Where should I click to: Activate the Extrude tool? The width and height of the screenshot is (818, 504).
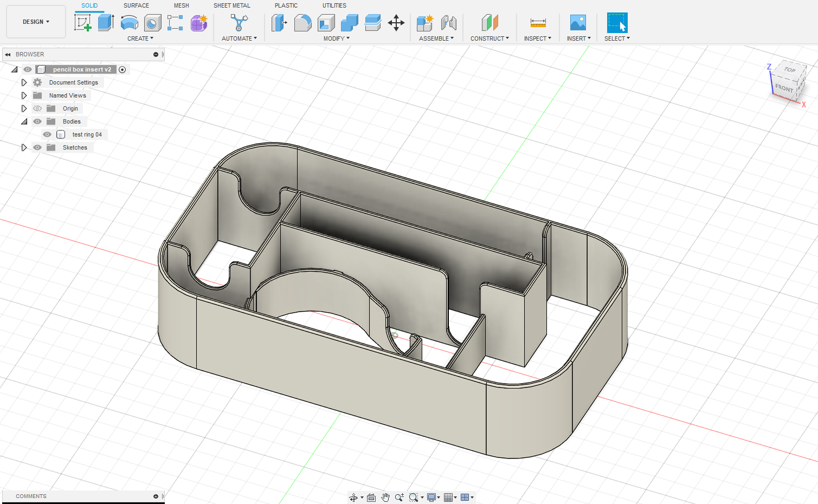coord(105,23)
